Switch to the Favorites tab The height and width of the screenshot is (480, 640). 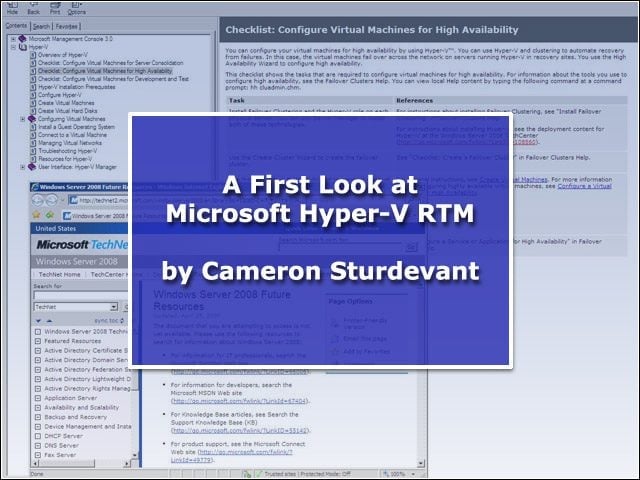67,27
